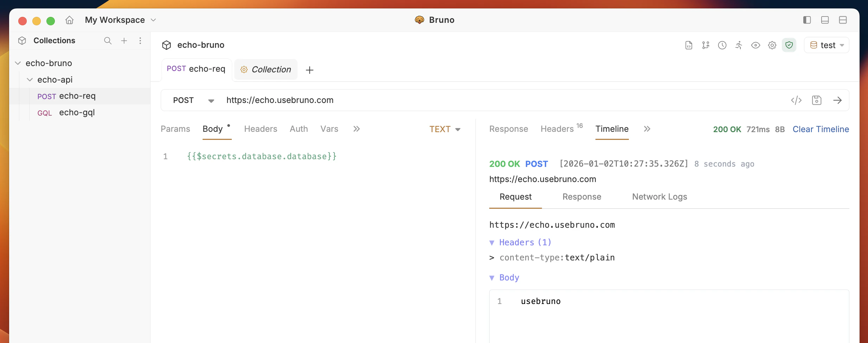Open the collection runner icon
Image resolution: width=868 pixels, height=343 pixels.
pyautogui.click(x=739, y=45)
